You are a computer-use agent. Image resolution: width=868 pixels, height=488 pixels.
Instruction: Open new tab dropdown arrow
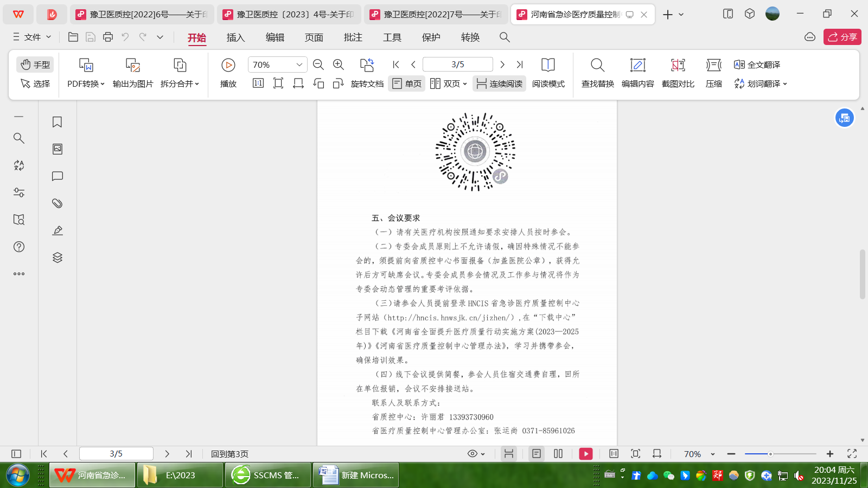point(681,15)
